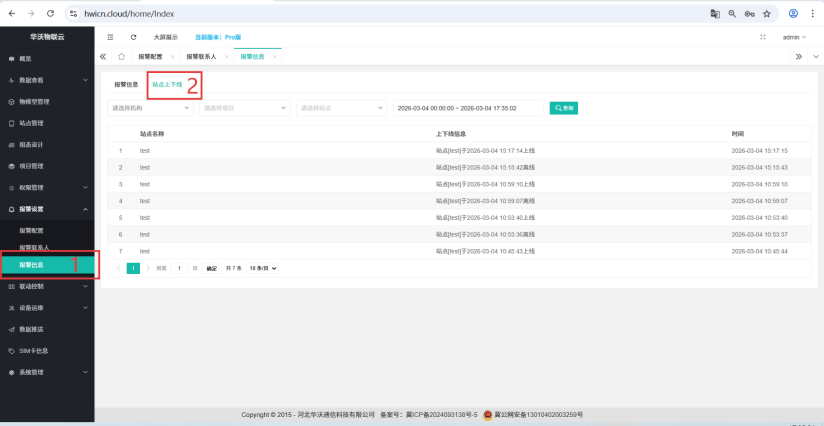Screen dimensions: 824x426
Task: Select SIM卡信息 in the sidebar
Action: [33, 350]
